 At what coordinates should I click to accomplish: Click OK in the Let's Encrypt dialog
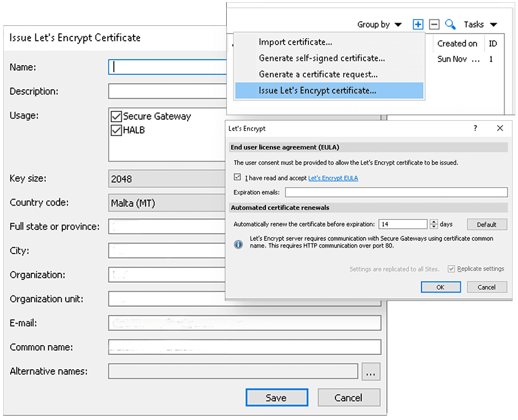[441, 287]
